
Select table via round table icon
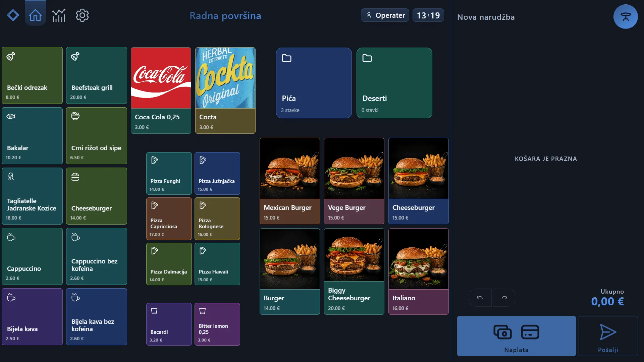[626, 16]
